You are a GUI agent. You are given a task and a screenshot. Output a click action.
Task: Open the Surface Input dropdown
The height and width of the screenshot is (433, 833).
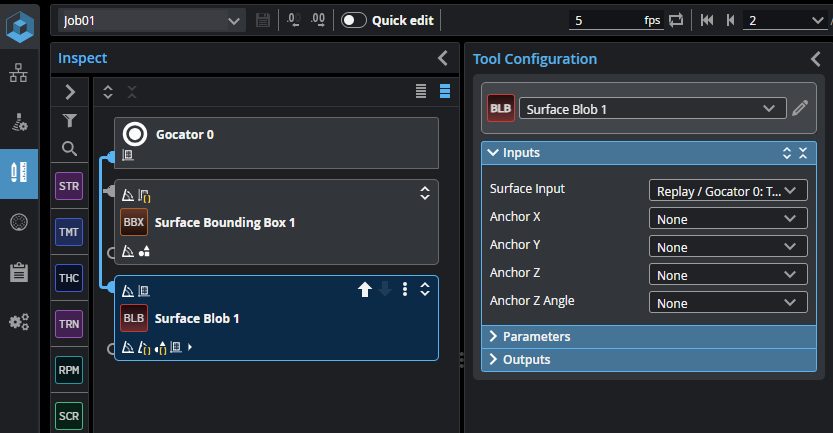(727, 191)
